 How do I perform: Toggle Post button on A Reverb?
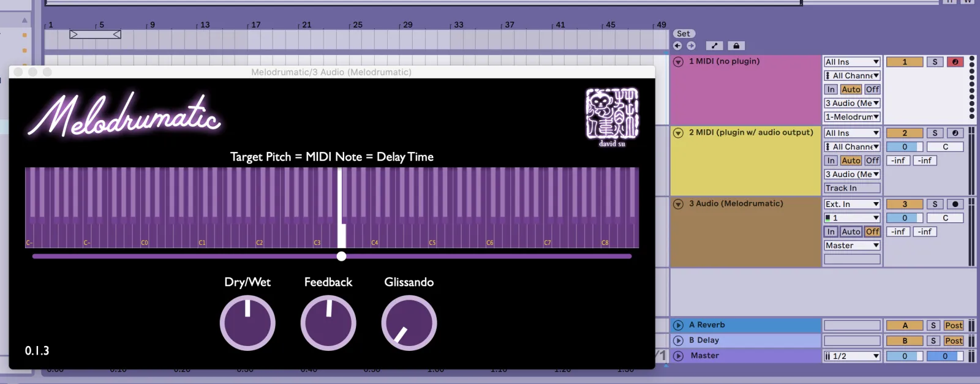[954, 325]
